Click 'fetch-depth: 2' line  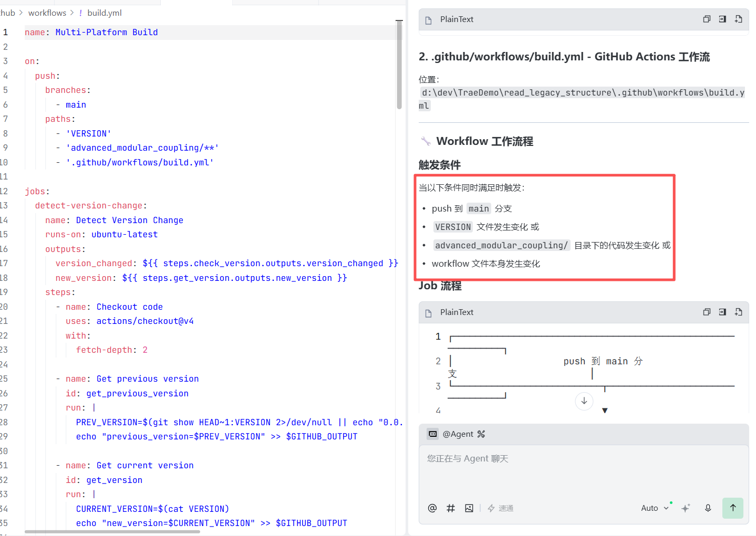point(112,350)
